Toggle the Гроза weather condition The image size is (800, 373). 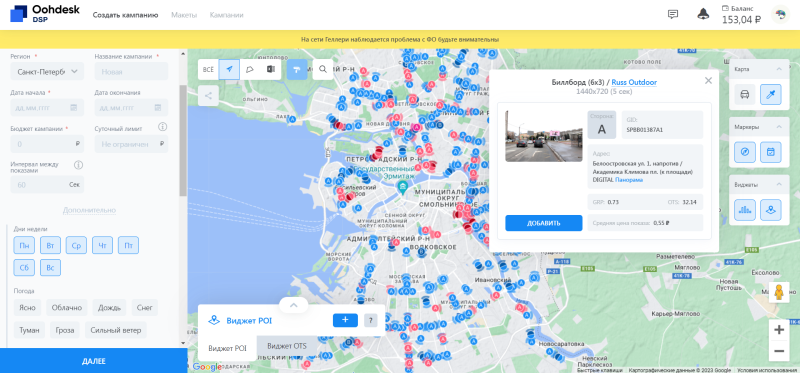tap(65, 330)
